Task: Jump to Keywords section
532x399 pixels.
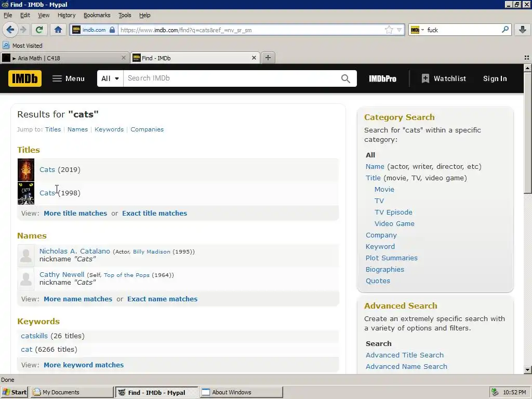Action: point(109,129)
